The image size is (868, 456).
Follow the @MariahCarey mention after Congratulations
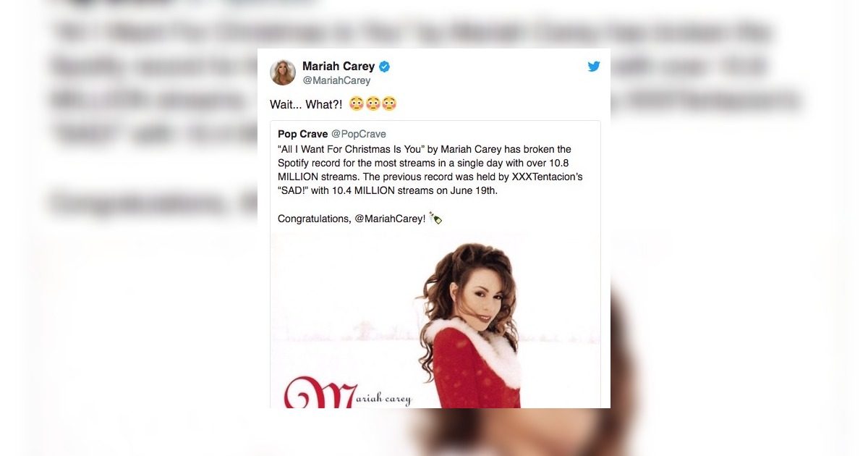[x=390, y=219]
